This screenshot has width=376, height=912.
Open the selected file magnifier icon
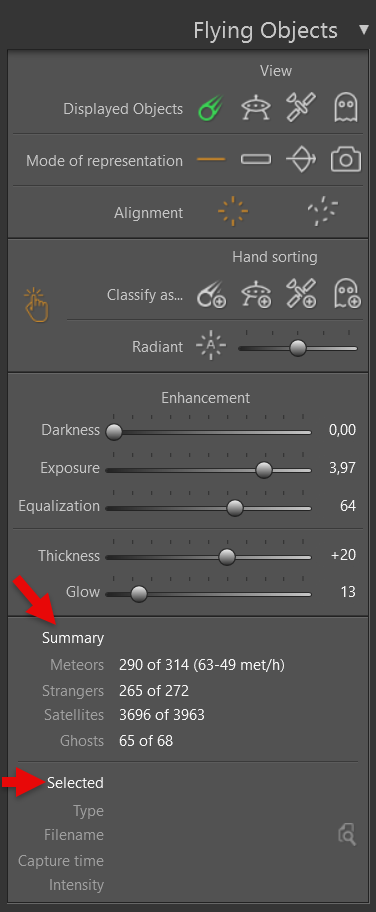click(347, 835)
